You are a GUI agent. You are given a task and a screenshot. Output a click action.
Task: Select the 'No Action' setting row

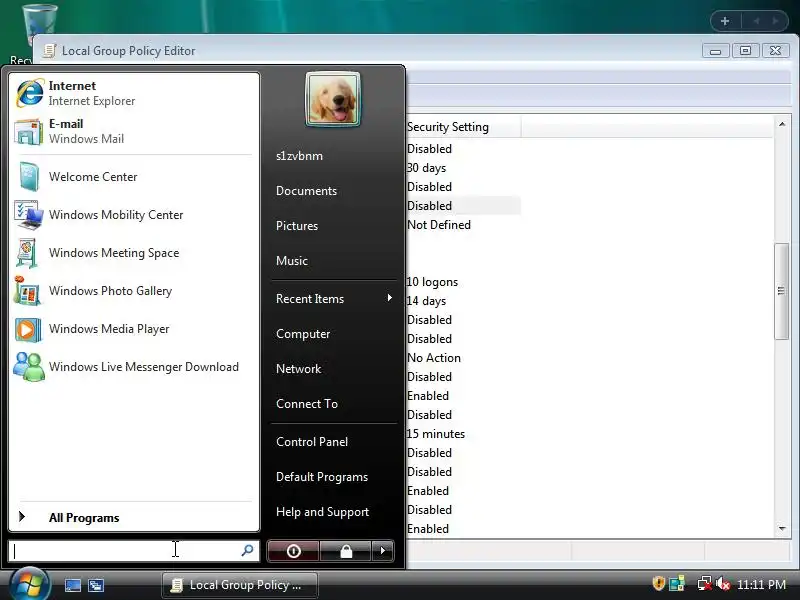tap(434, 358)
